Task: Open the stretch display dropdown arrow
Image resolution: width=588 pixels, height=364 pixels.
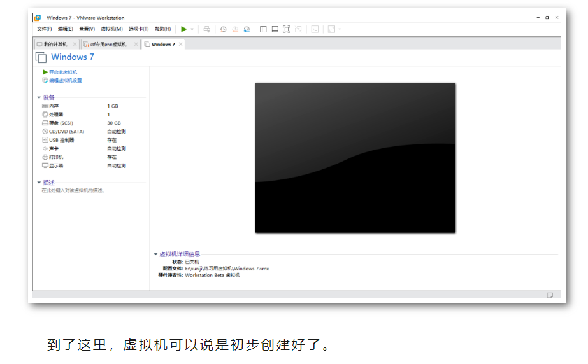Action: pos(340,29)
